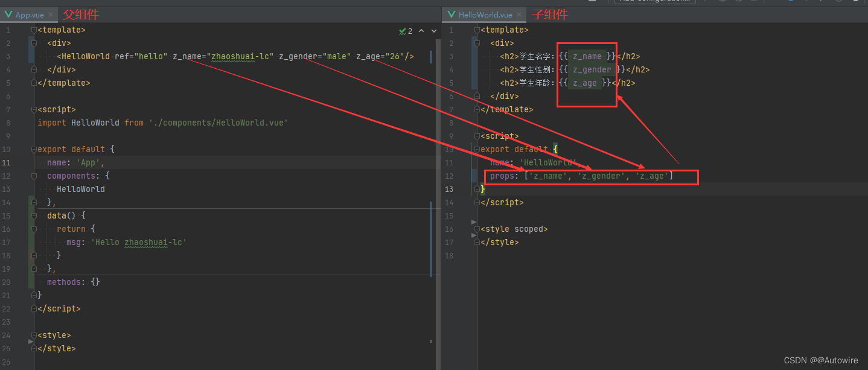Collapse the <script> block in HelloWorld.vue

[x=477, y=136]
